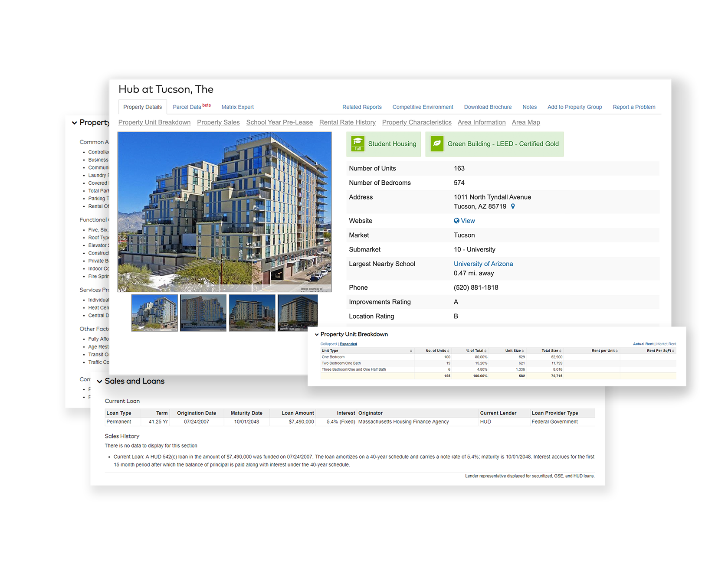Sort the Unit Type column with its arrows
The height and width of the screenshot is (565, 728).
pos(411,350)
